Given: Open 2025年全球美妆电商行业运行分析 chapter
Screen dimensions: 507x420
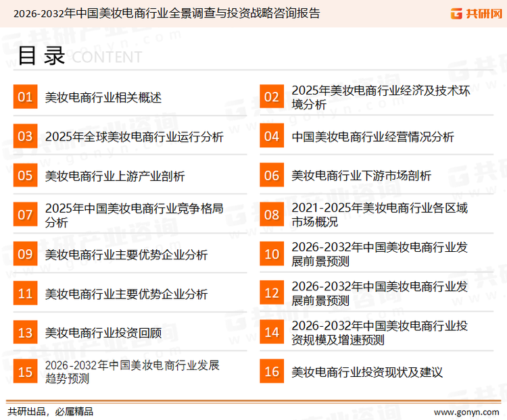Looking at the screenshot, I should click(134, 136).
